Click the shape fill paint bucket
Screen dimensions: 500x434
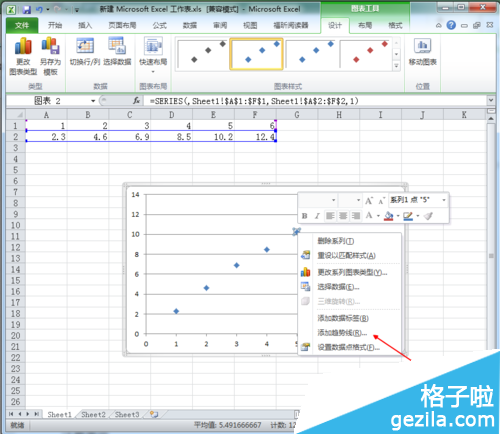(x=389, y=216)
